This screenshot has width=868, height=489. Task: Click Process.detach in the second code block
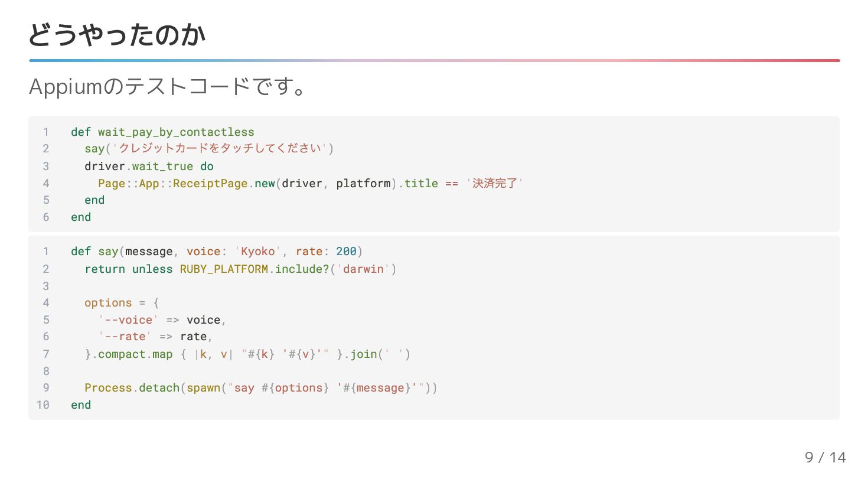132,387
